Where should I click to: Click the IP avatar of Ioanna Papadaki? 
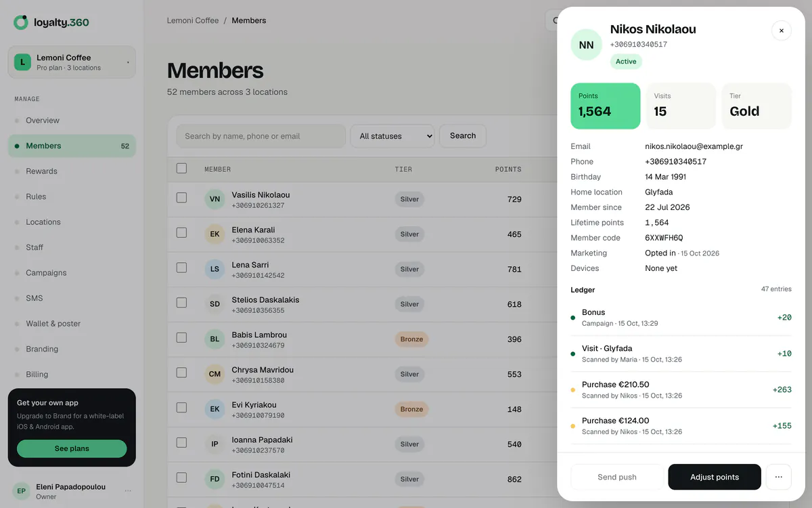(215, 444)
